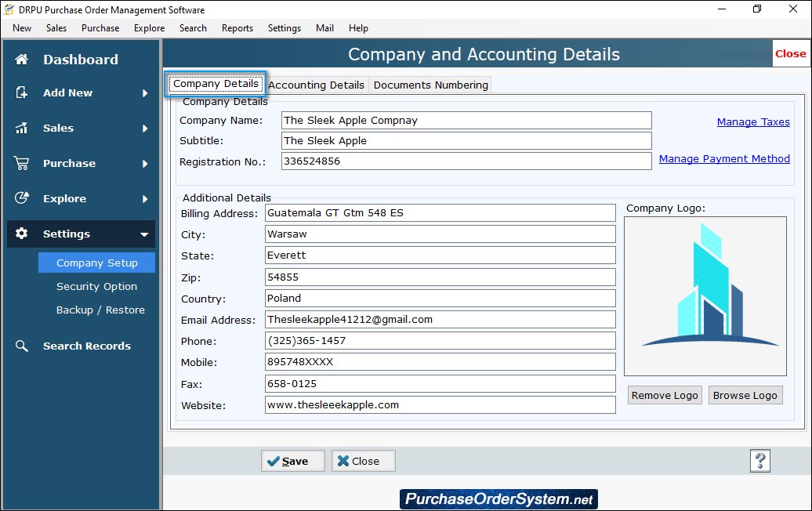
Task: Open the Mail menu
Action: 324,28
